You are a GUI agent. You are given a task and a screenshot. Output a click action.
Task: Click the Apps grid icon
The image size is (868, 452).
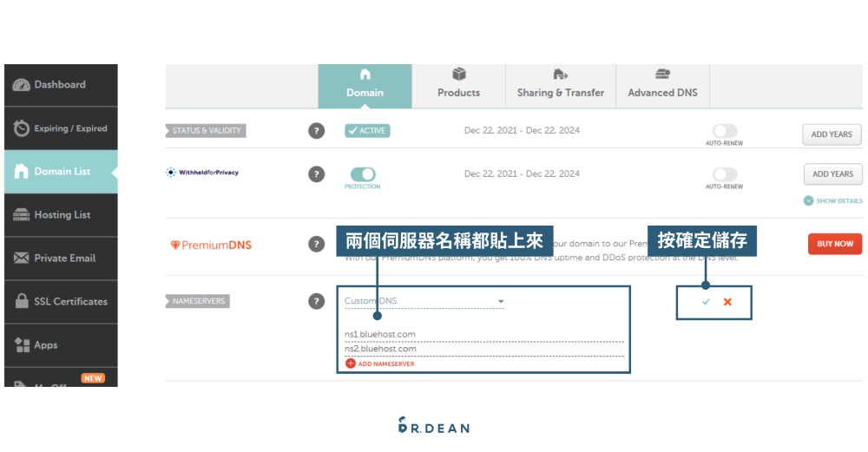tap(22, 344)
